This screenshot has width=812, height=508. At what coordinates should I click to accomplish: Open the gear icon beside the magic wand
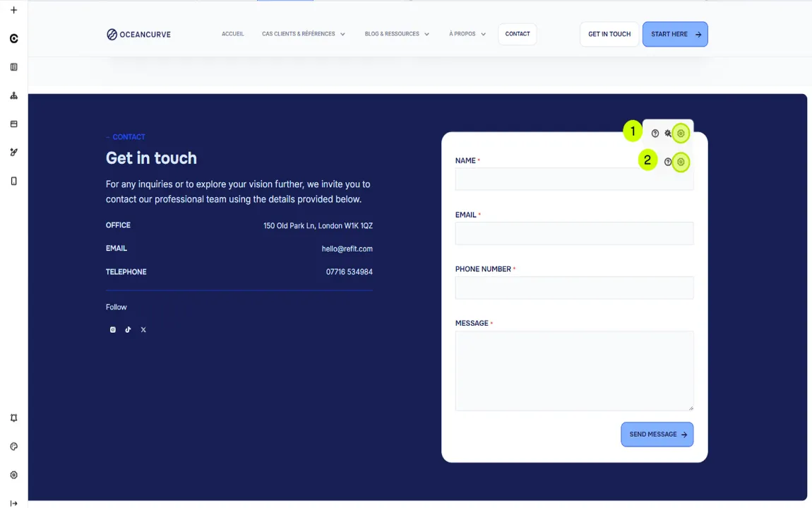[681, 134]
